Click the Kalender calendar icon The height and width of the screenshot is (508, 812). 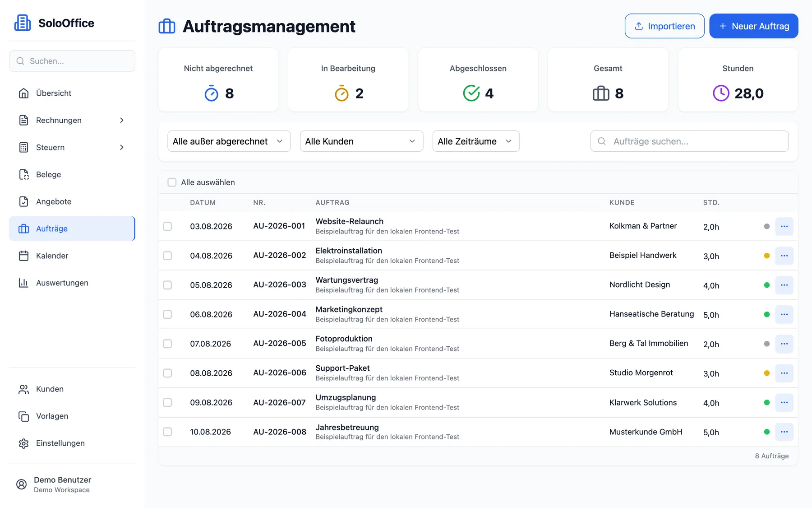tap(24, 256)
